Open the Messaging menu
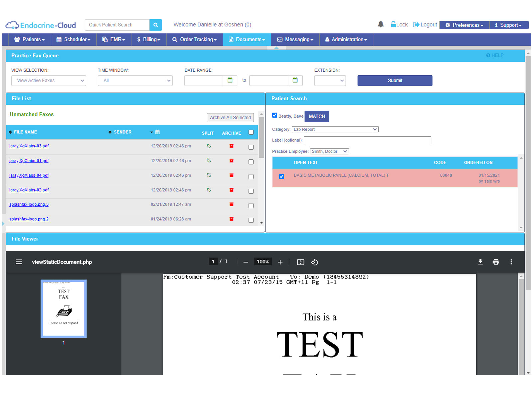Viewport: 532px width, 399px height. coord(295,39)
